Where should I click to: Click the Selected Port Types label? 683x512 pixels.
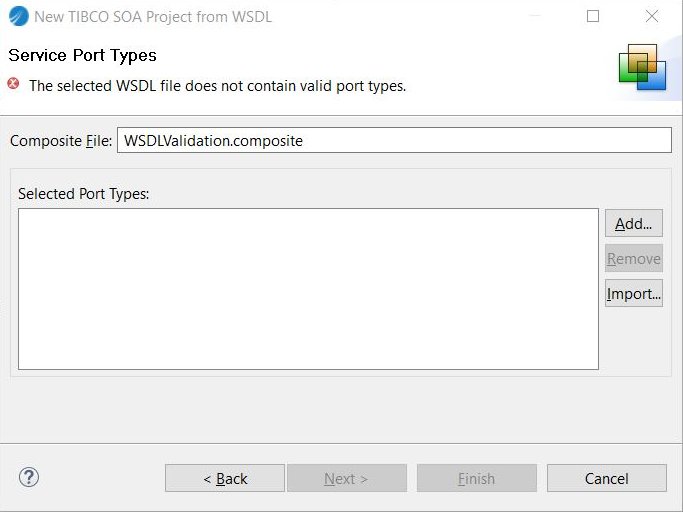[x=83, y=193]
